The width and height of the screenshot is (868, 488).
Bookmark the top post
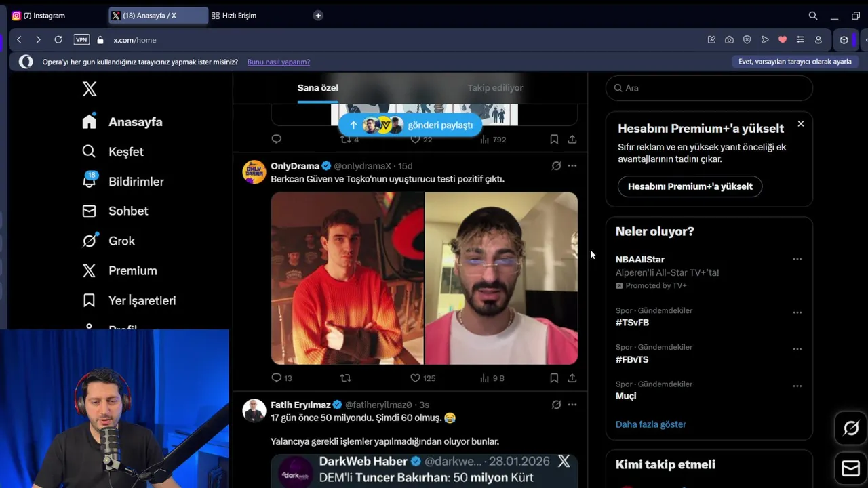pos(554,139)
